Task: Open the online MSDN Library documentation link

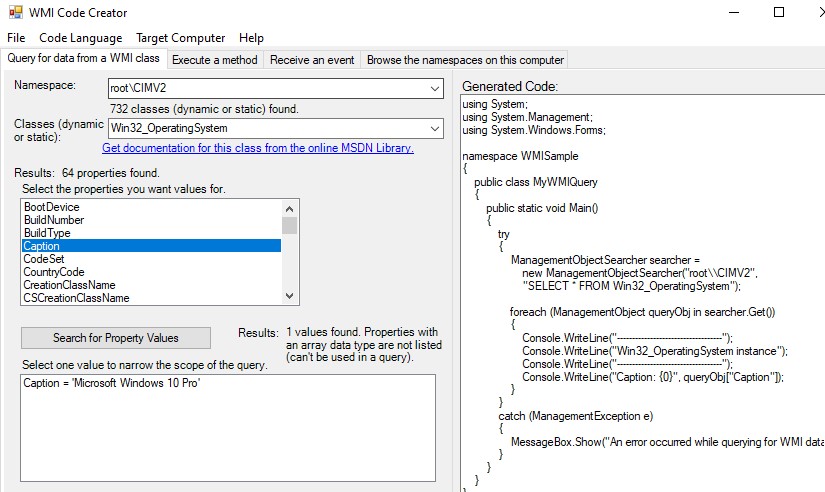Action: coord(258,148)
